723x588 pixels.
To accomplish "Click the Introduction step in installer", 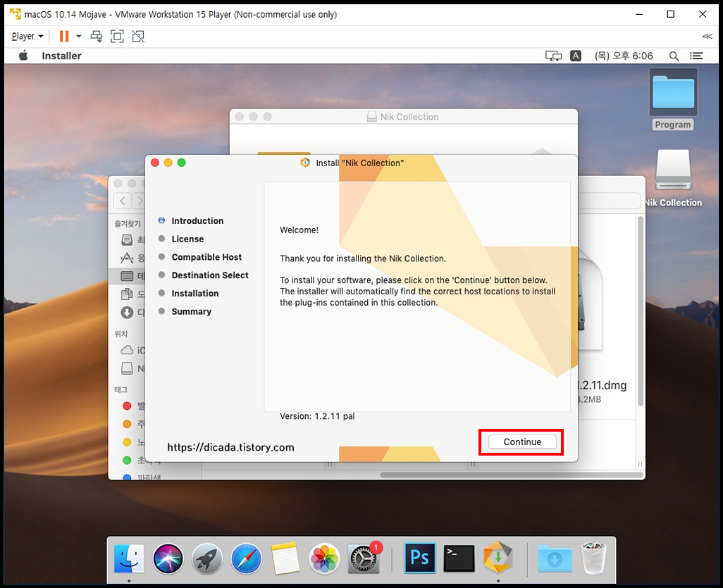I will click(x=197, y=220).
